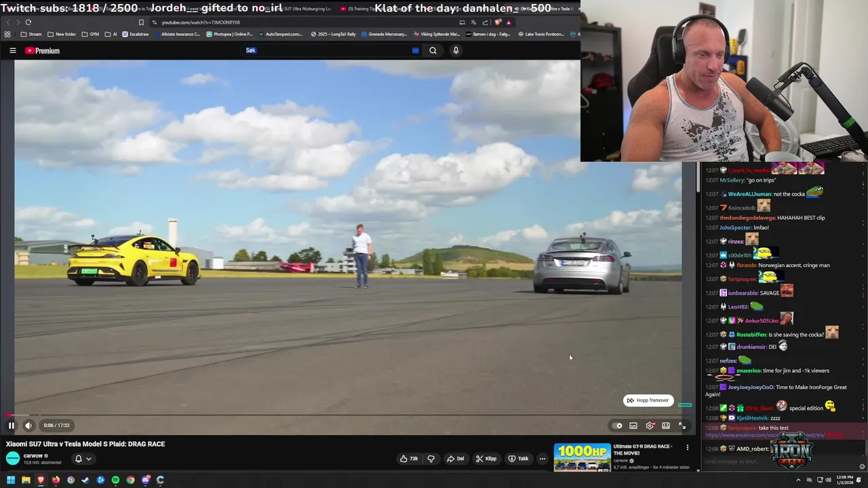This screenshot has width=868, height=488.
Task: Open the chat emoji picker
Action: (862, 466)
